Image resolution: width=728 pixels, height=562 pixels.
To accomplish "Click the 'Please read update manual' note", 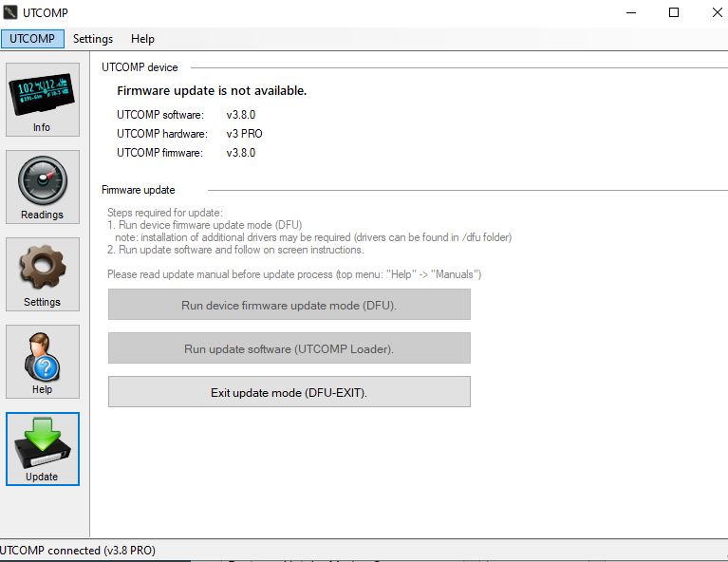I will pos(294,274).
